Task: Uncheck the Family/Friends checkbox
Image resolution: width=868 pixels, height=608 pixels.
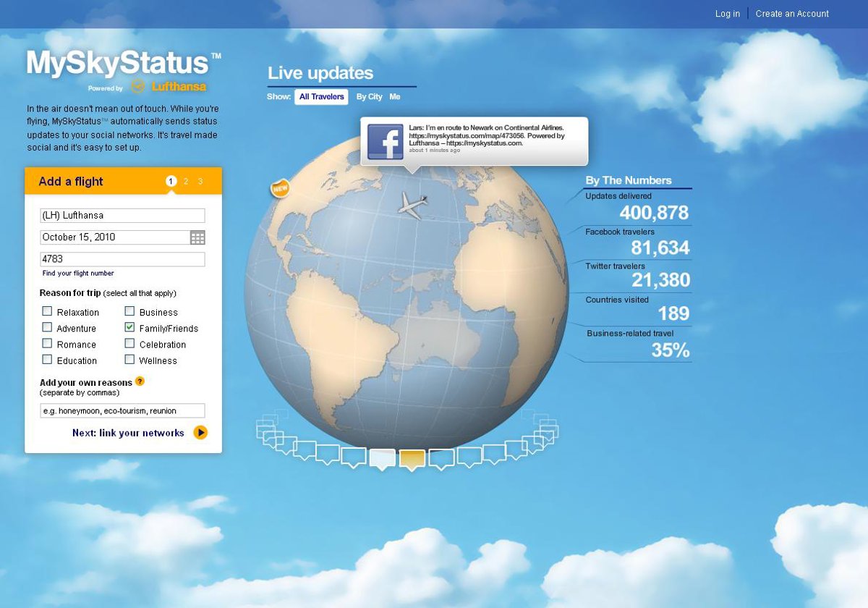Action: (x=129, y=327)
